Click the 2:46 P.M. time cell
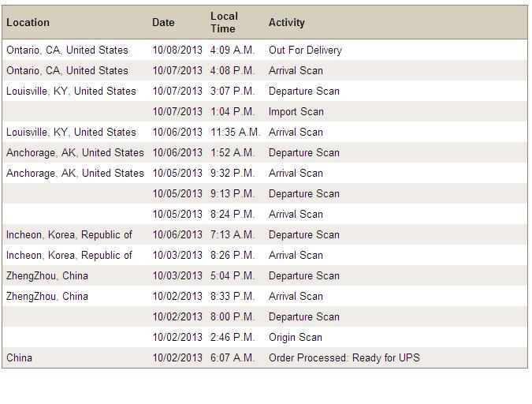 tap(233, 338)
